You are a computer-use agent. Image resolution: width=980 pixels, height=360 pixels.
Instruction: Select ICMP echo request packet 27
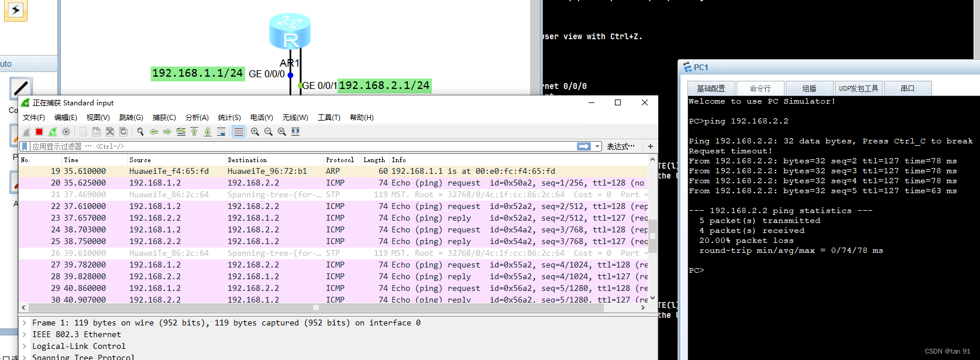click(333, 265)
